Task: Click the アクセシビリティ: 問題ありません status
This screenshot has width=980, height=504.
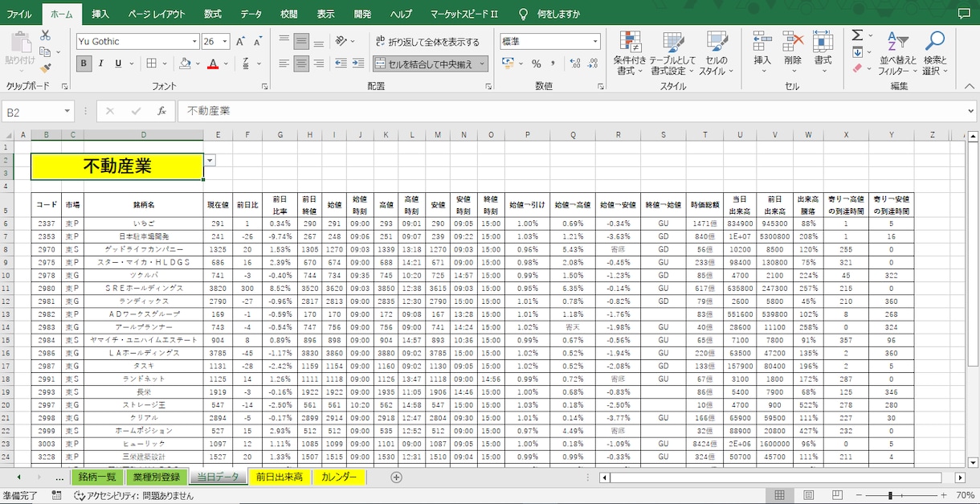Action: 133,495
